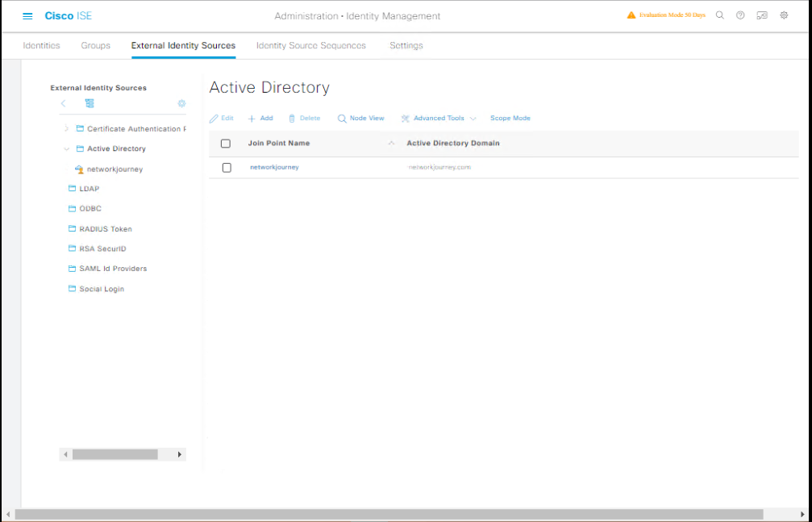The image size is (812, 522).
Task: Click the Cisco ISE logo
Action: click(69, 15)
